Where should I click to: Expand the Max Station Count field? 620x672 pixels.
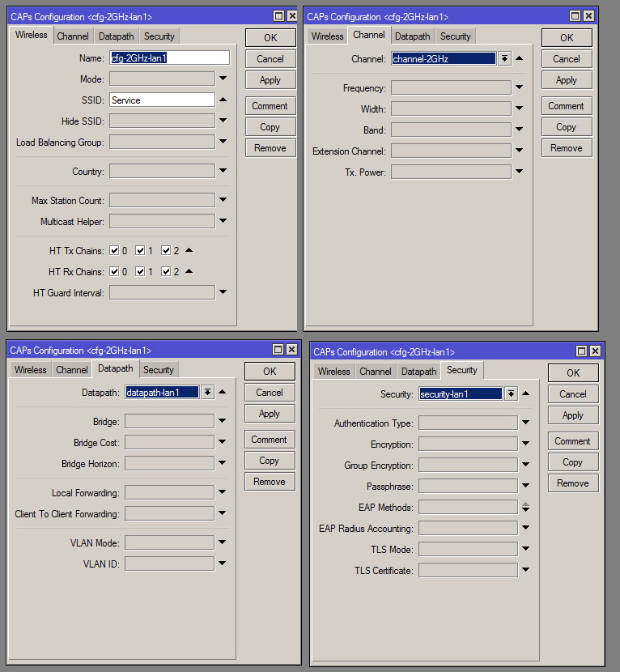223,200
